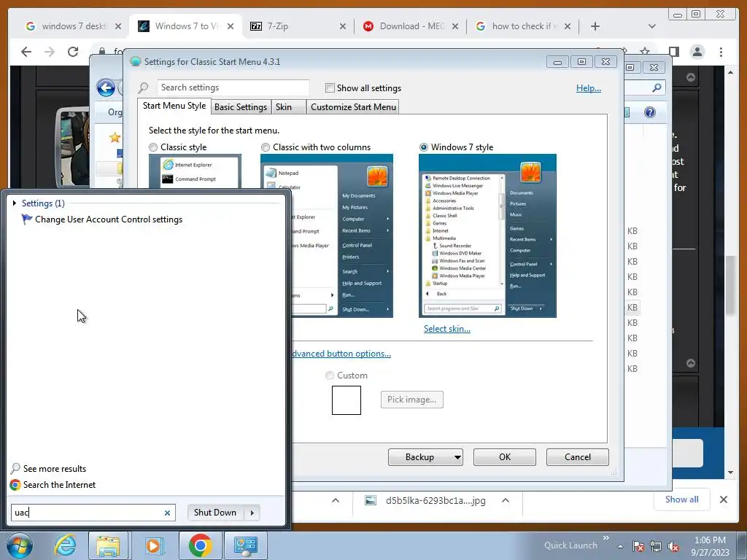Open Chrome profile avatar menu
Screen dimensions: 747x560
(697, 52)
